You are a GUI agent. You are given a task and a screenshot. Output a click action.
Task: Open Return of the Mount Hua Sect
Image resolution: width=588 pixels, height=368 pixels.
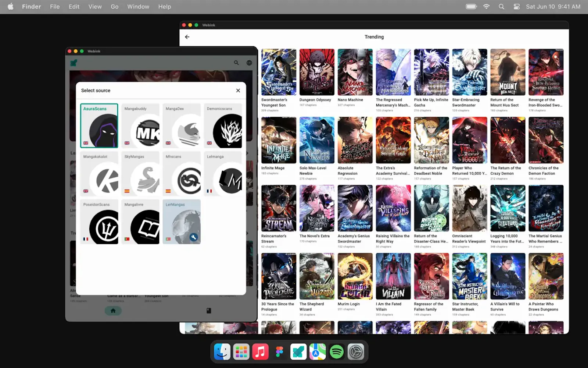point(508,72)
